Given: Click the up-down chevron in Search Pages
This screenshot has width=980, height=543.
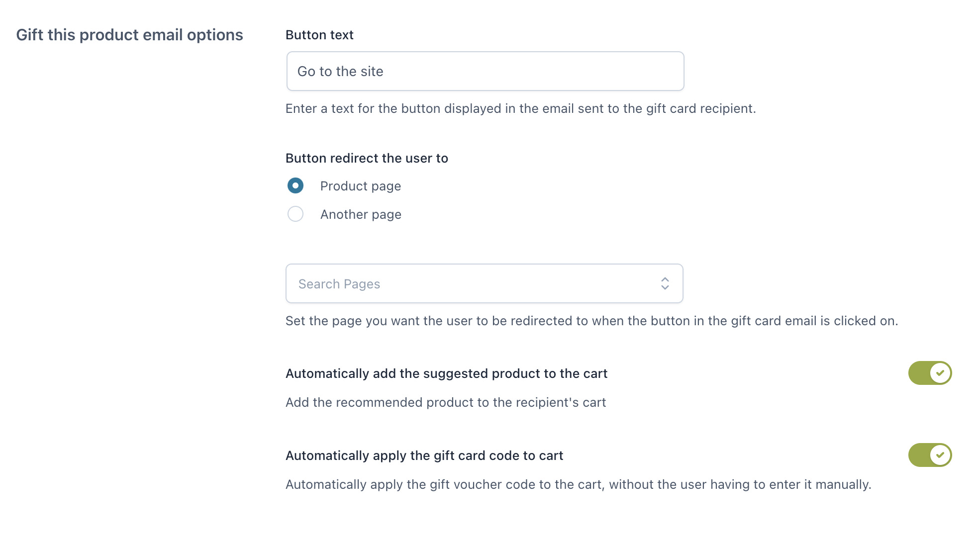Looking at the screenshot, I should (665, 283).
